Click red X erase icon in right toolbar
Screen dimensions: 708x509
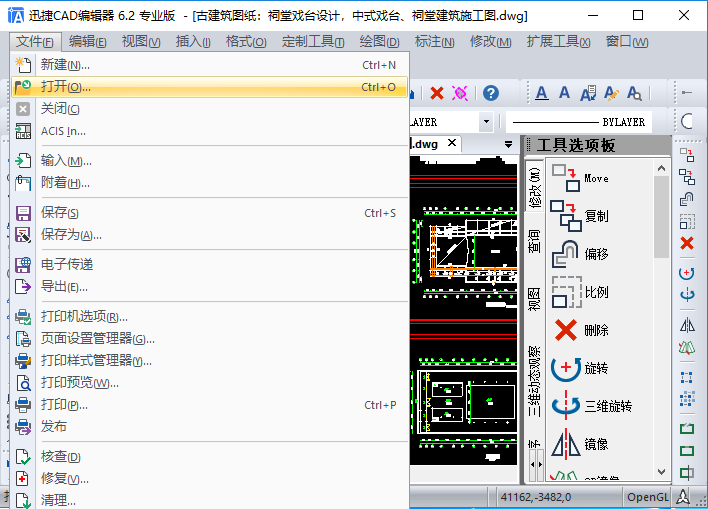click(687, 243)
